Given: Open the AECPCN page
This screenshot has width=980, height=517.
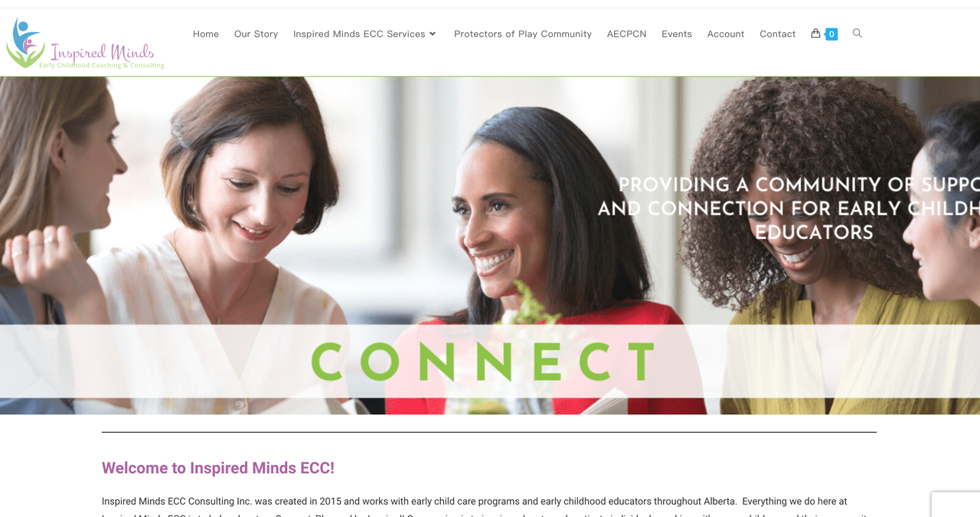Looking at the screenshot, I should pyautogui.click(x=626, y=34).
